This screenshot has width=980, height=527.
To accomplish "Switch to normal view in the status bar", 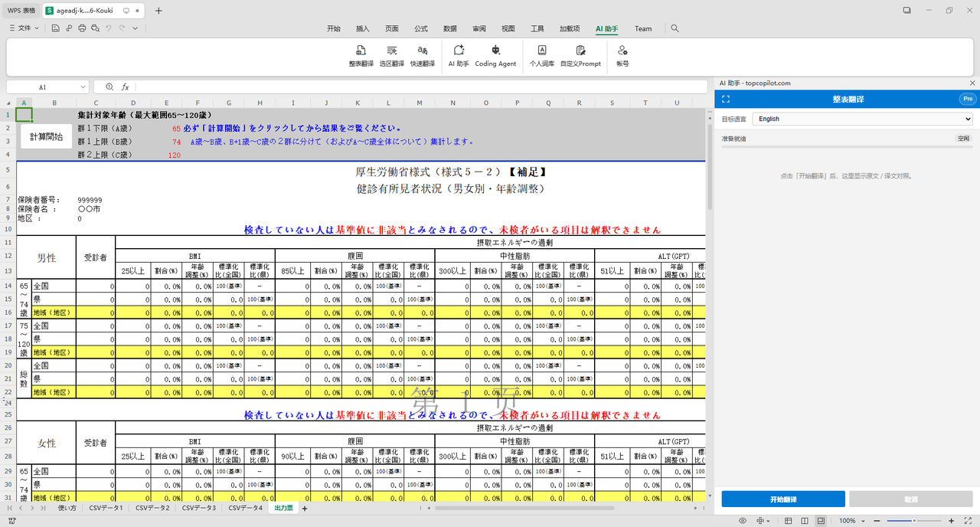I will click(787, 521).
